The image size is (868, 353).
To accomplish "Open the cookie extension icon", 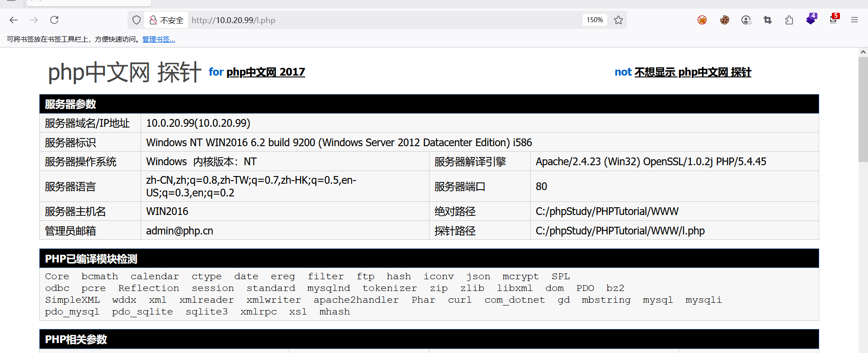I will [x=725, y=20].
